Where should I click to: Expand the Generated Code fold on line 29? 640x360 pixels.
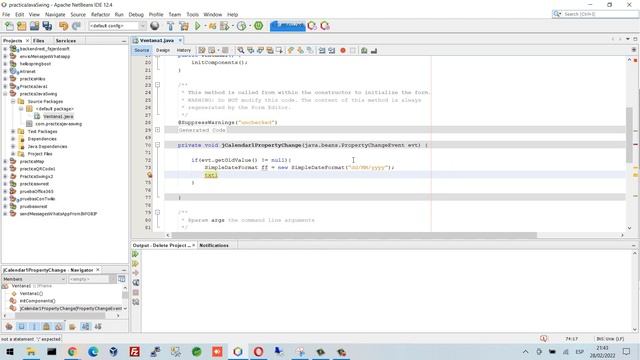[158, 130]
